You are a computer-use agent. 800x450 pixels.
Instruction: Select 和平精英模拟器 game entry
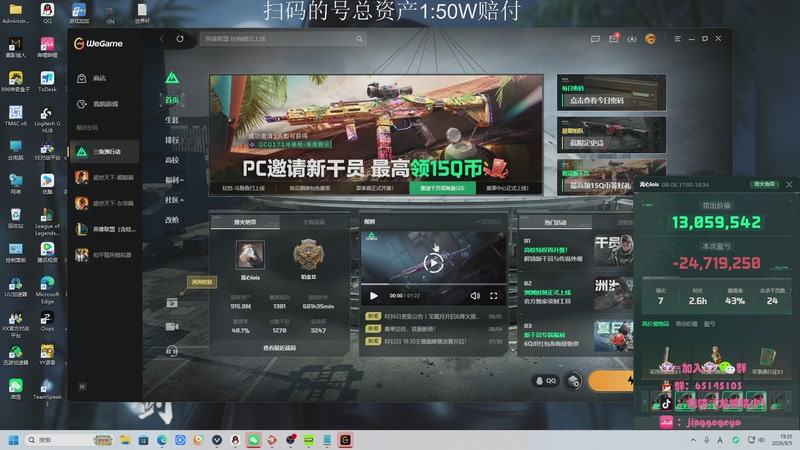point(105,255)
